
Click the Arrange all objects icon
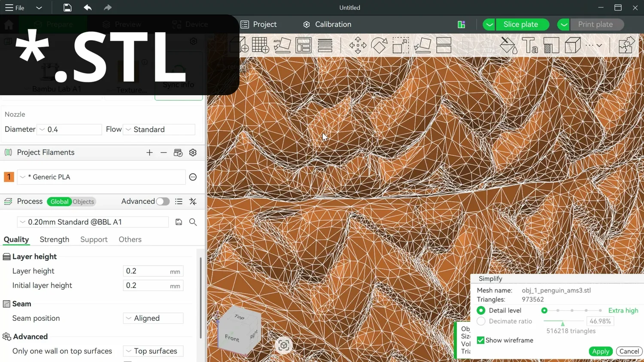[304, 45]
